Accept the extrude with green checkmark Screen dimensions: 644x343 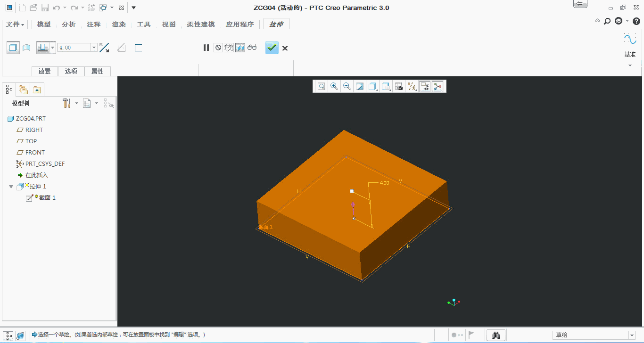tap(272, 48)
